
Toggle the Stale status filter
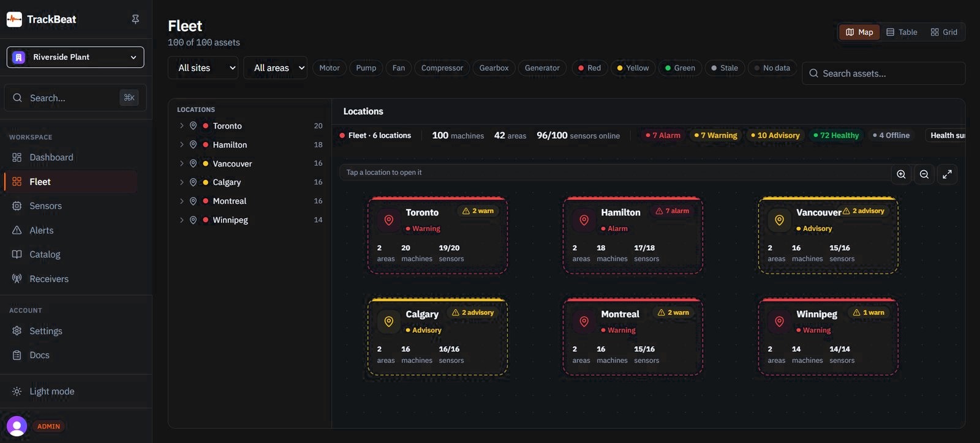click(x=725, y=68)
